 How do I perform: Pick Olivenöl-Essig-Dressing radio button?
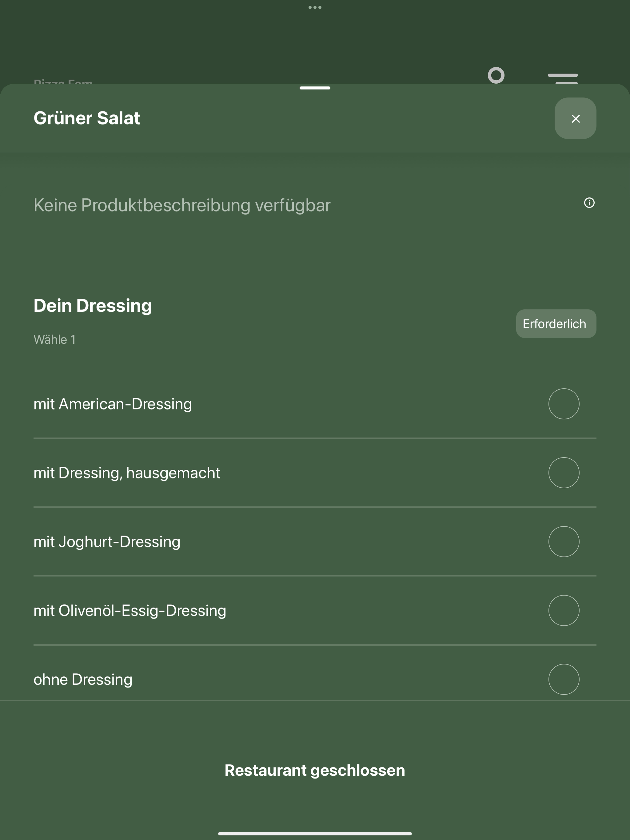[564, 611]
